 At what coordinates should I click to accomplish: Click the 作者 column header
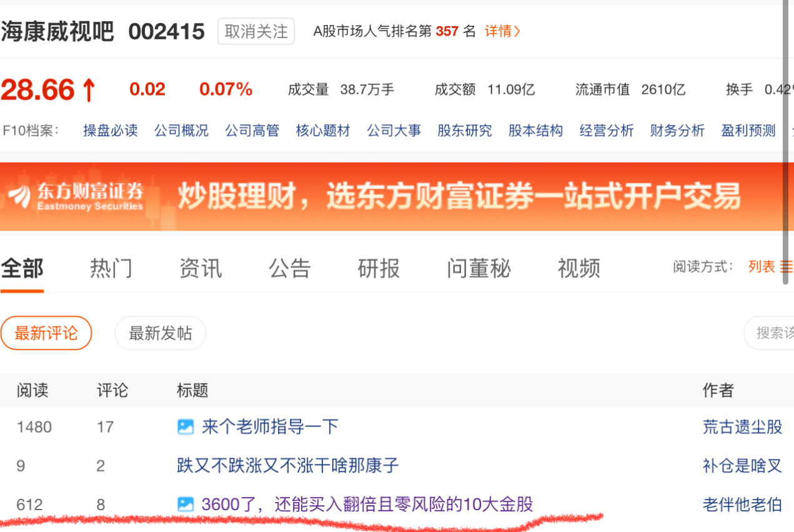click(x=718, y=391)
